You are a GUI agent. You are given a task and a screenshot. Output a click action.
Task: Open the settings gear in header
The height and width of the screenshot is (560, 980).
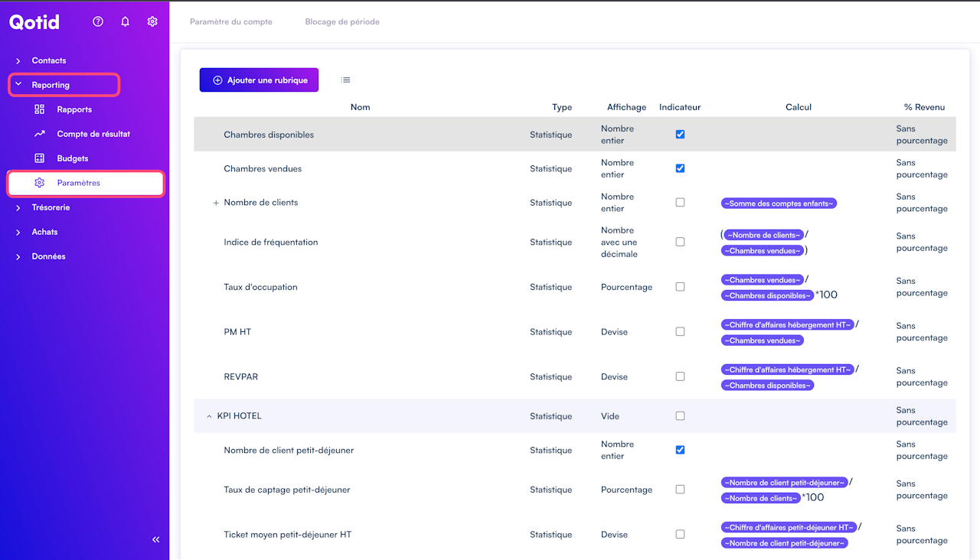coord(152,21)
